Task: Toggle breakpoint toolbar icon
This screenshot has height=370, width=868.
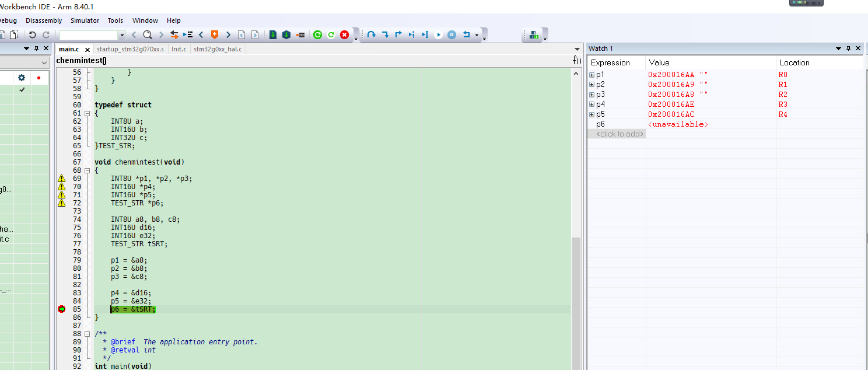Action: click(300, 35)
